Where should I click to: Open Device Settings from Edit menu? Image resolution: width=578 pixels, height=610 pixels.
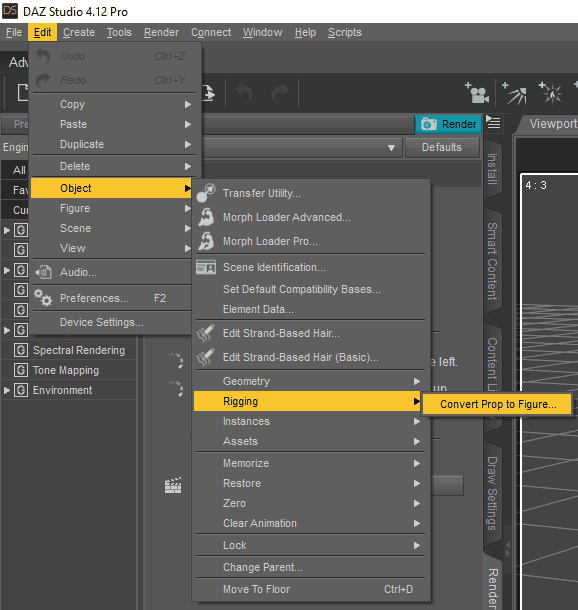pyautogui.click(x=112, y=322)
